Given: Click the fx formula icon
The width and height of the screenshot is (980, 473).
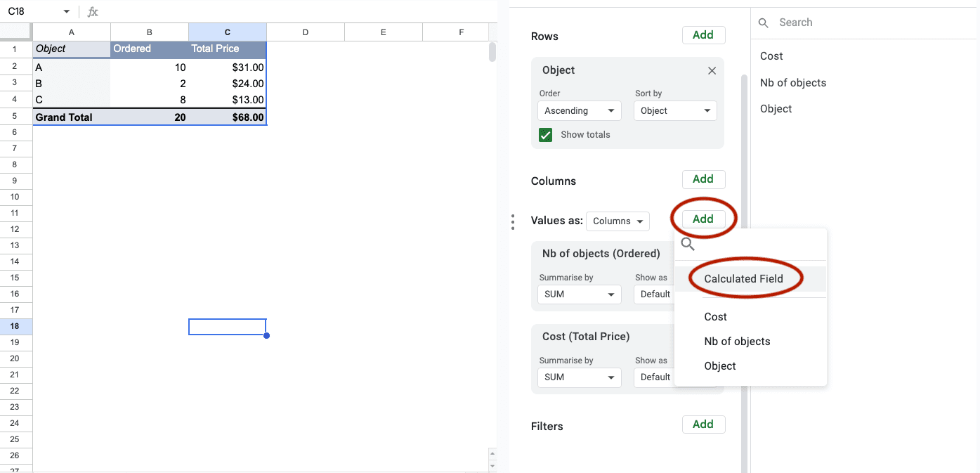Looking at the screenshot, I should point(91,12).
